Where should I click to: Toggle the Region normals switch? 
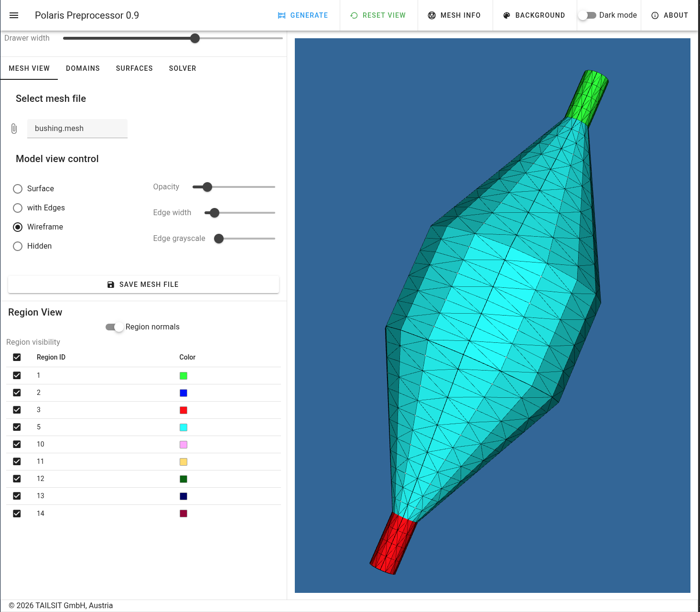(115, 327)
